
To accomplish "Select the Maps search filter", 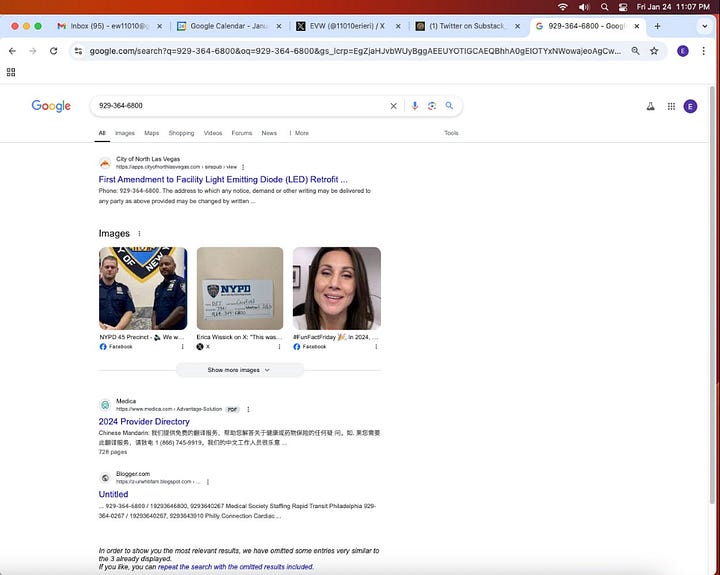I will click(x=152, y=133).
